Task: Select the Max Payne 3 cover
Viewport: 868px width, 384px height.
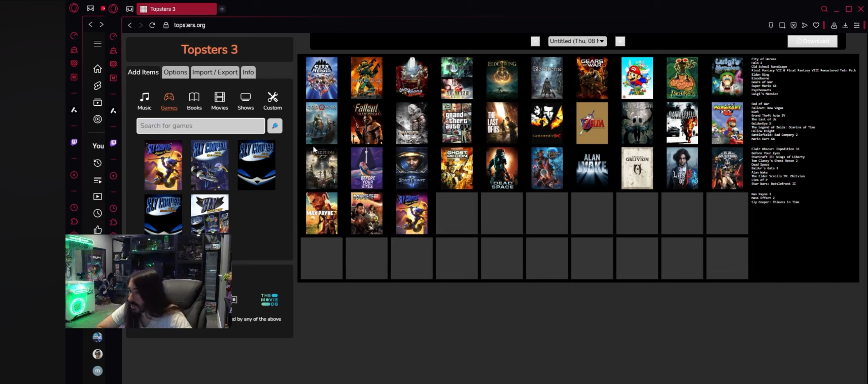Action: tap(321, 213)
